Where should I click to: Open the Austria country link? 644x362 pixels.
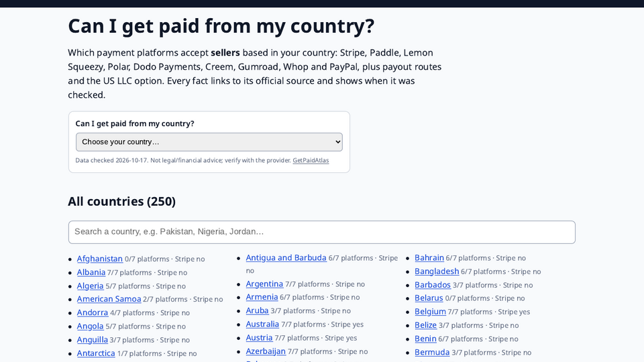coord(259,338)
